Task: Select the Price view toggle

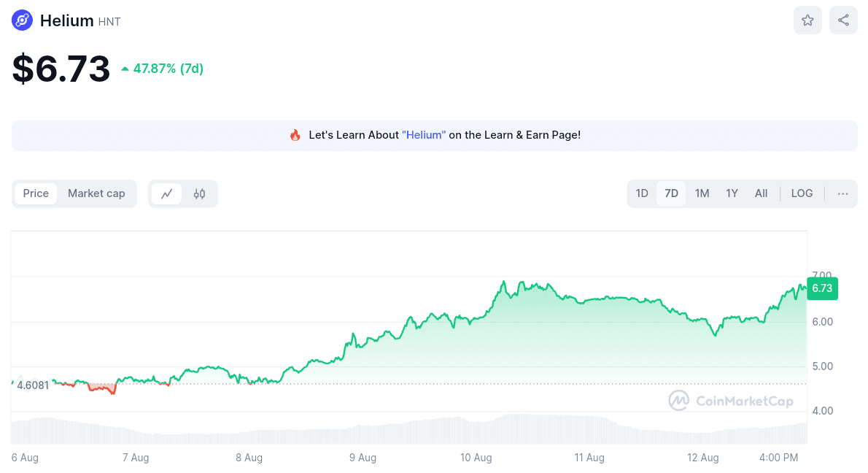Action: 36,193
